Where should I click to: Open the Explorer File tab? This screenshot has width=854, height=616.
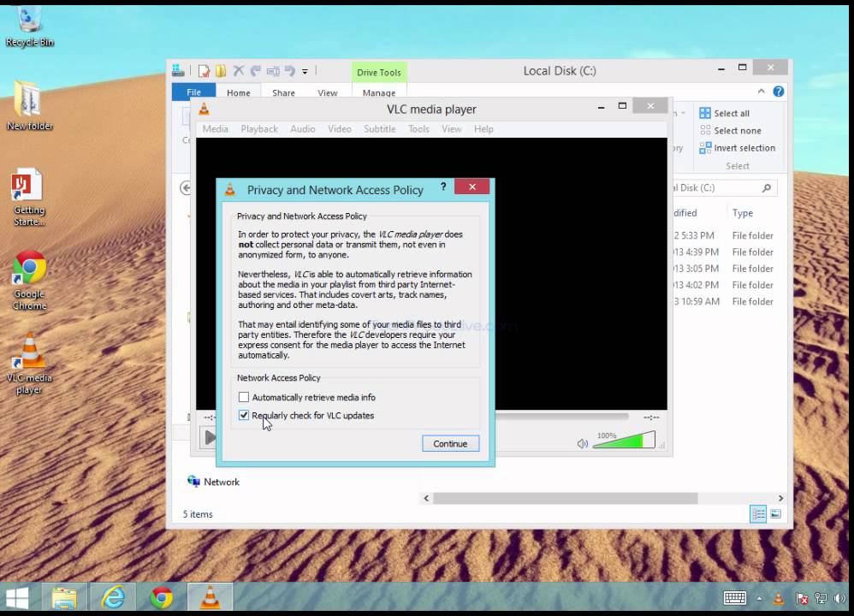click(193, 92)
